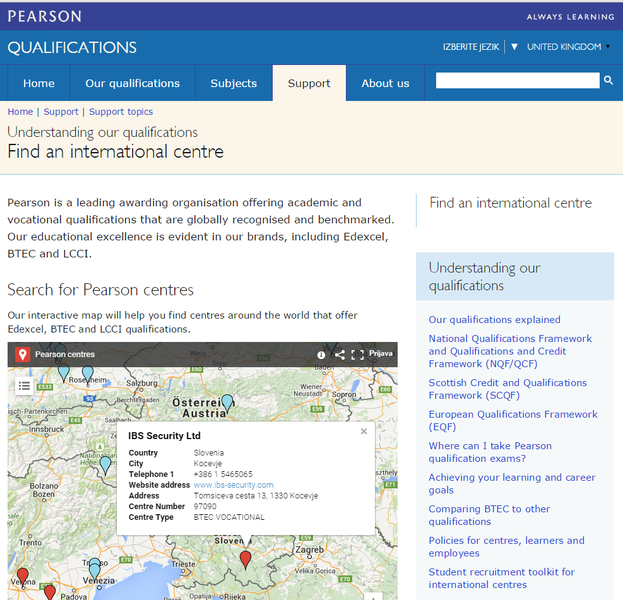Image resolution: width=623 pixels, height=600 pixels.
Task: Open the map info icon
Action: coord(321,355)
